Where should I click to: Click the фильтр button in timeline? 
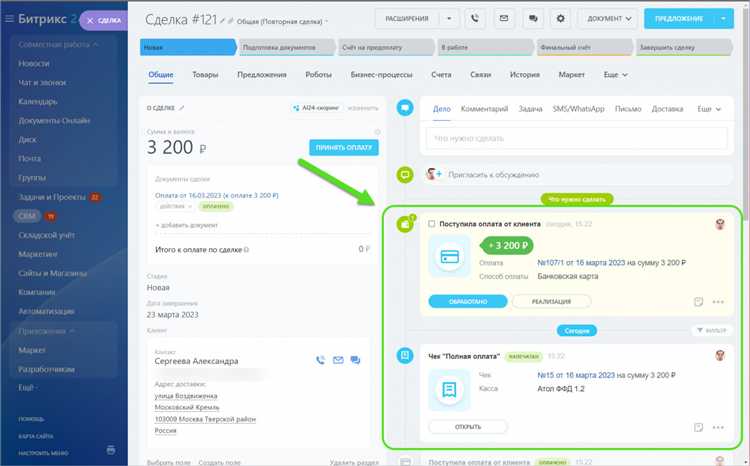click(x=712, y=330)
